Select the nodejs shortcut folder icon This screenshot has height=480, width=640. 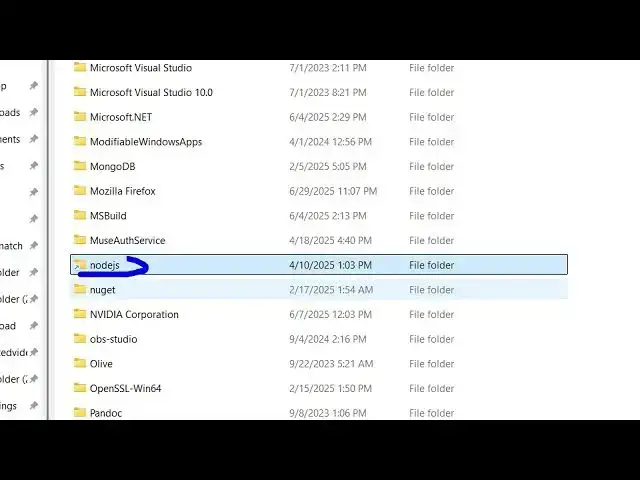click(x=80, y=265)
